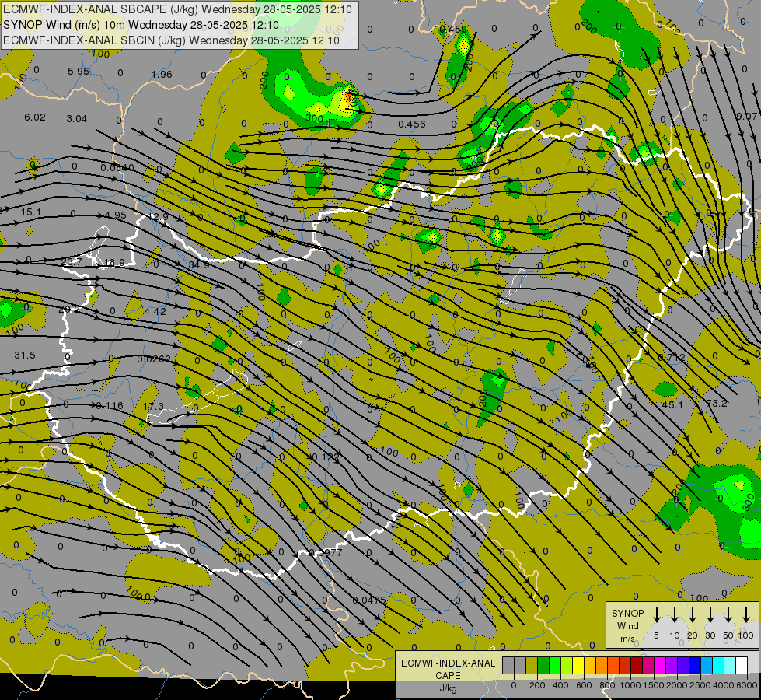Select the cyan CAPE legend swatch

tap(719, 666)
